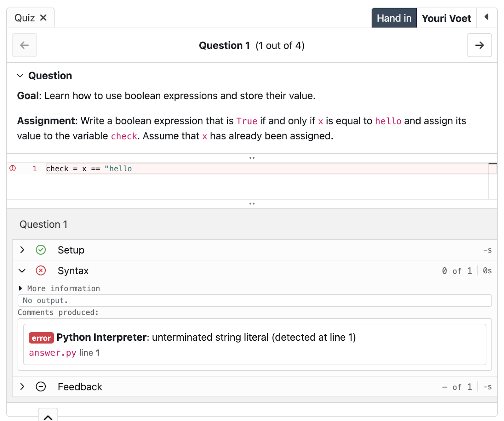Close the Quiz tab with the X icon

43,18
